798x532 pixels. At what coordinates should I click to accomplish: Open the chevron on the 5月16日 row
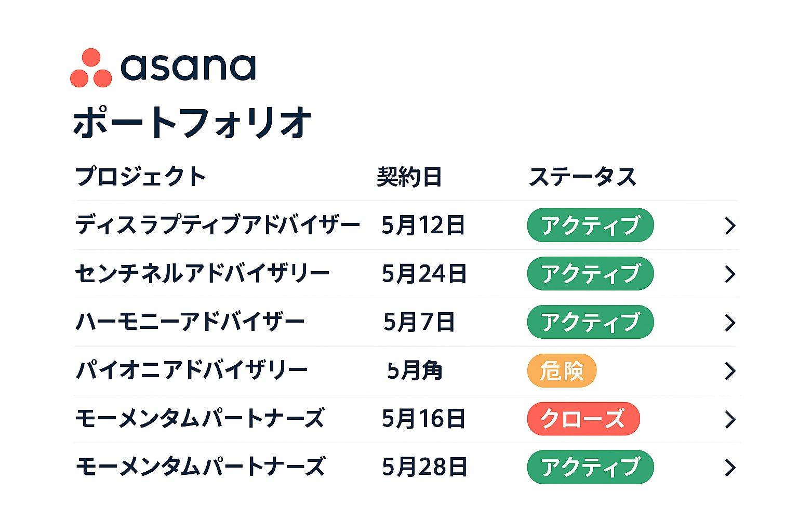coord(730,419)
